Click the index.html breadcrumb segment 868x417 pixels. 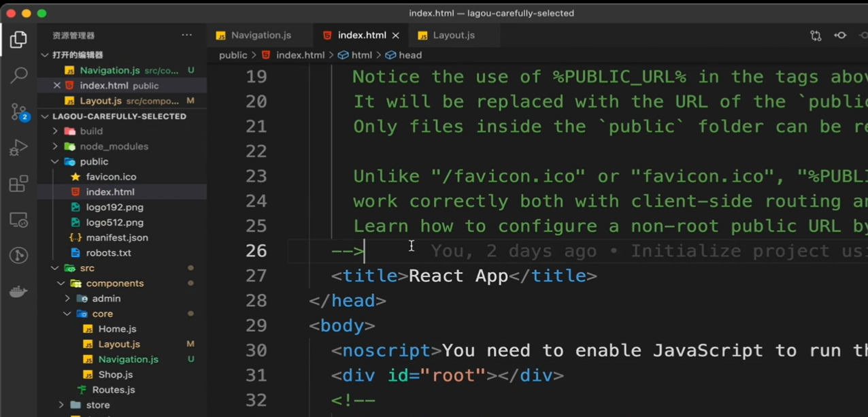[x=300, y=55]
